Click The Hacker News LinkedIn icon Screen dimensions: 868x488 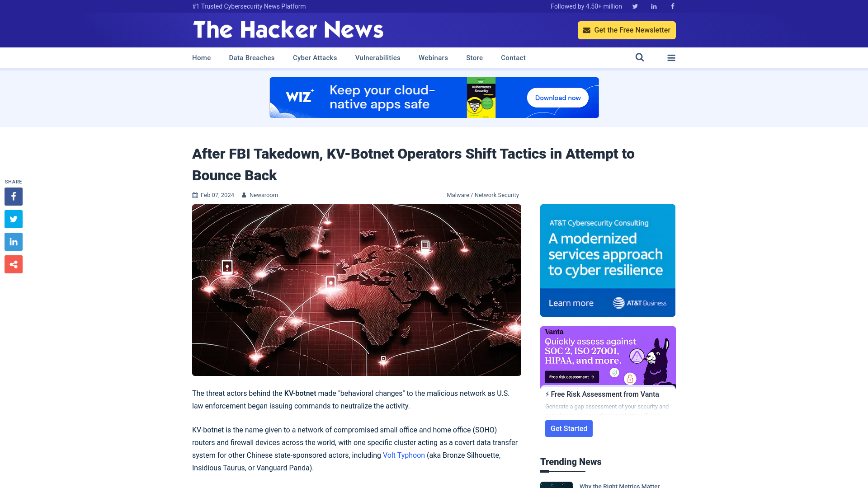[653, 6]
